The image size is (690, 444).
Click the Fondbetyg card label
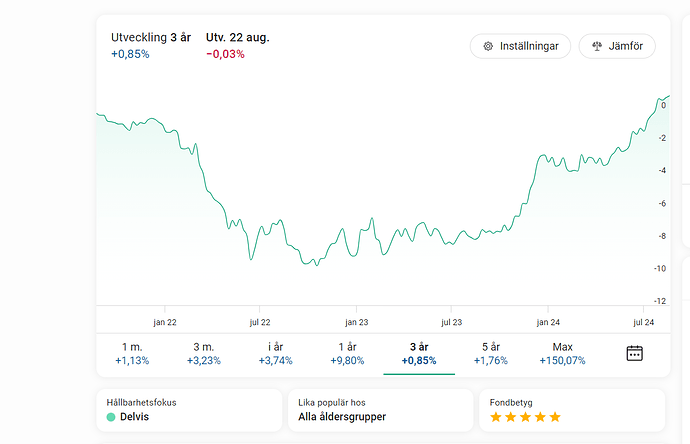click(x=512, y=402)
